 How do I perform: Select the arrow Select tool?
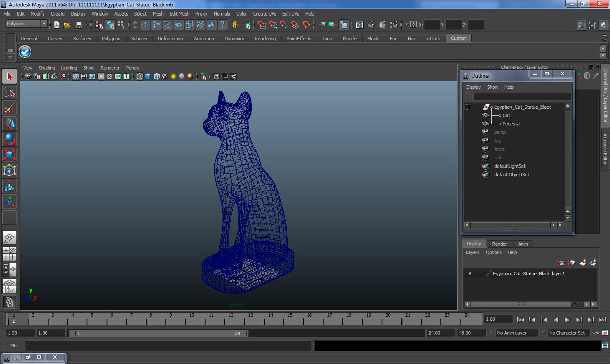tap(9, 77)
